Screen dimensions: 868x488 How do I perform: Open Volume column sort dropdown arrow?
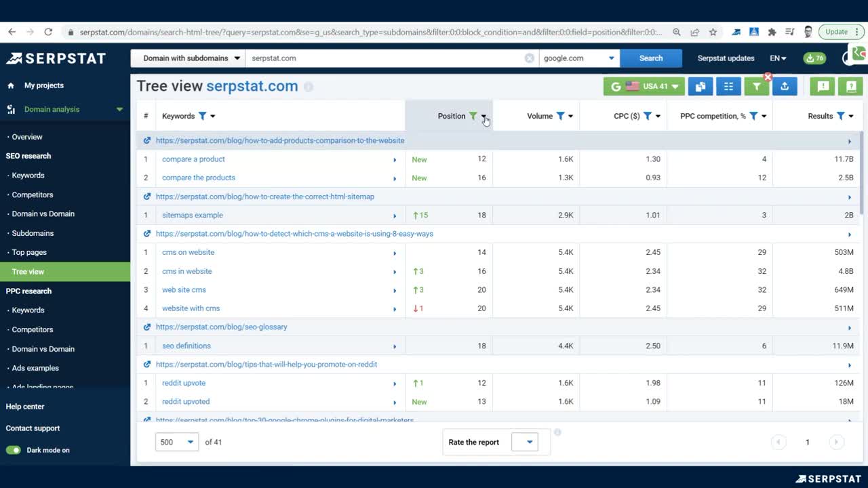pyautogui.click(x=570, y=116)
